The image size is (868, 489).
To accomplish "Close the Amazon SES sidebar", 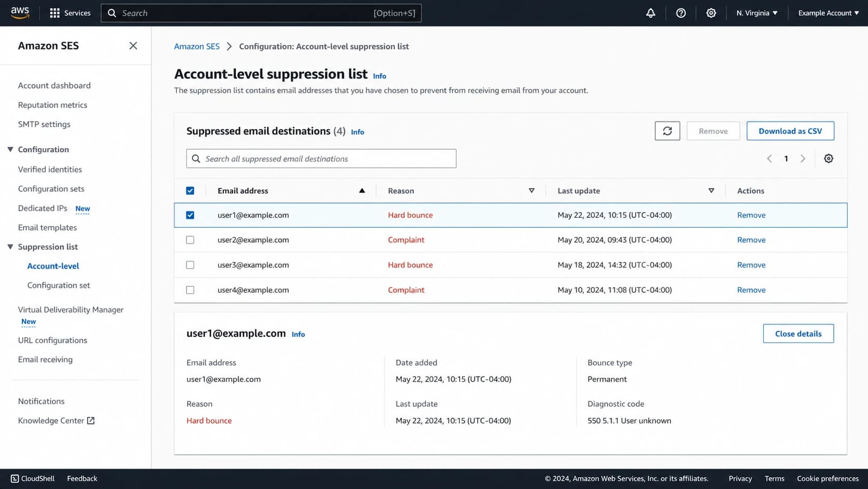I will point(133,46).
